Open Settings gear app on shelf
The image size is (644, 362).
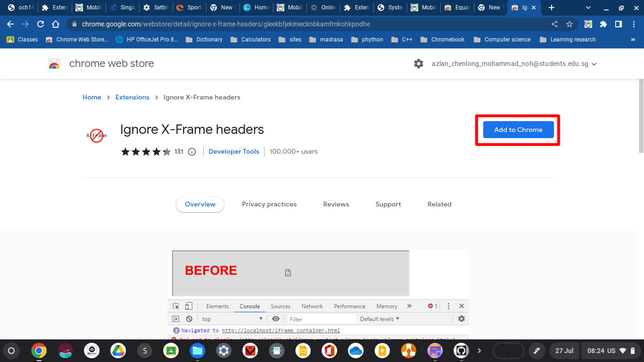point(223,351)
